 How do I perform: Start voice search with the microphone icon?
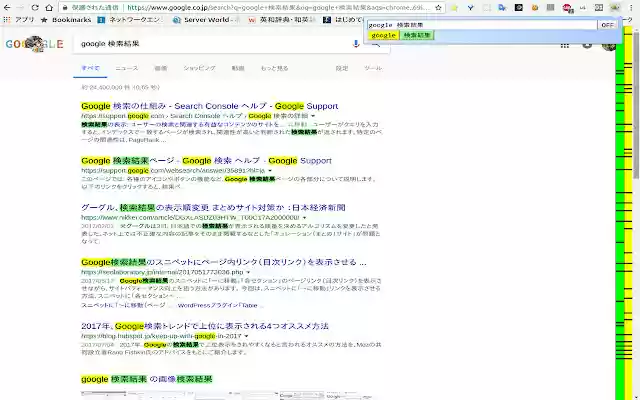[x=356, y=44]
